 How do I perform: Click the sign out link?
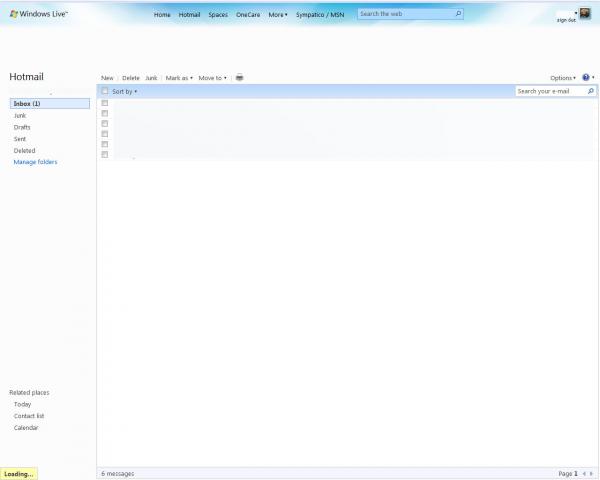click(566, 20)
